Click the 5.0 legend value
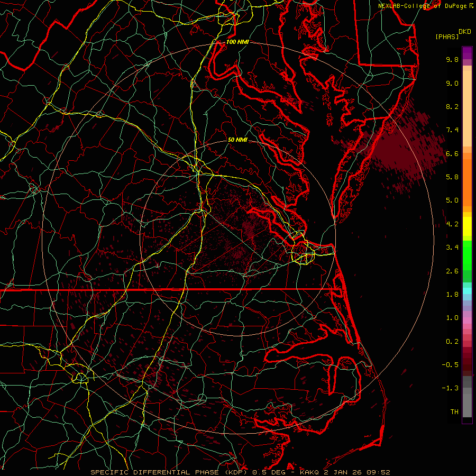The image size is (476, 476). pyautogui.click(x=452, y=200)
